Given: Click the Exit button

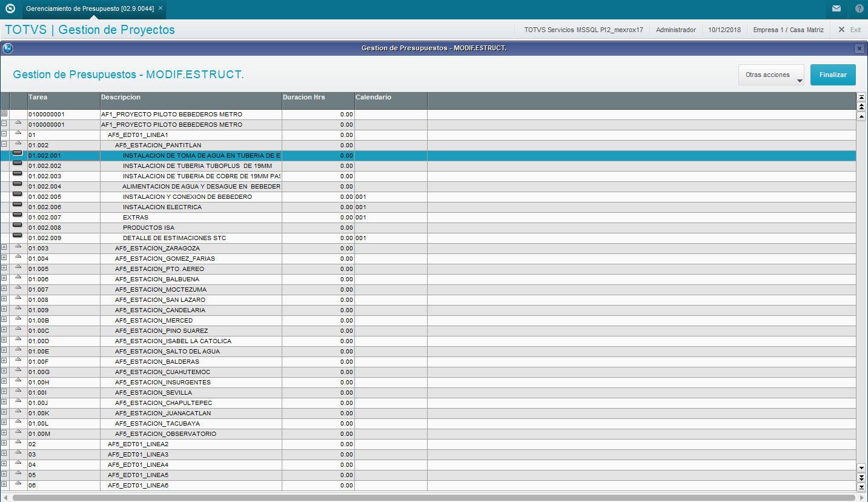Looking at the screenshot, I should pos(849,30).
